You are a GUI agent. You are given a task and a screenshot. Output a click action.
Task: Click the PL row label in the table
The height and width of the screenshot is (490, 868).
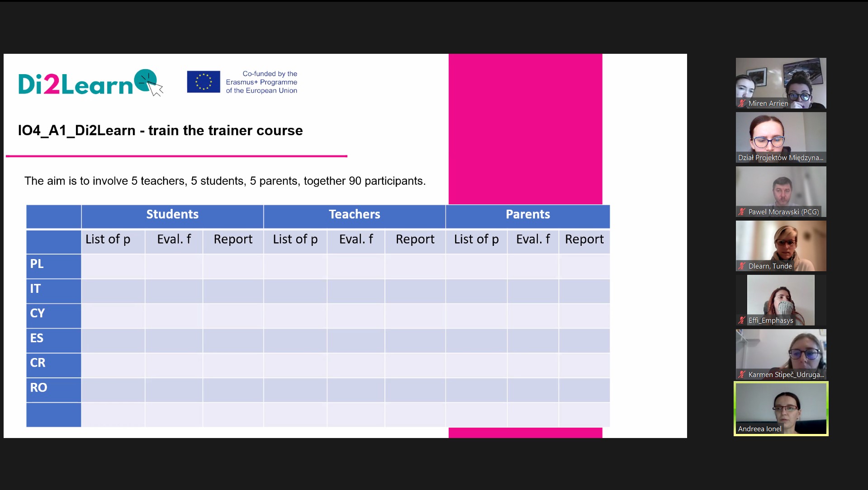37,264
